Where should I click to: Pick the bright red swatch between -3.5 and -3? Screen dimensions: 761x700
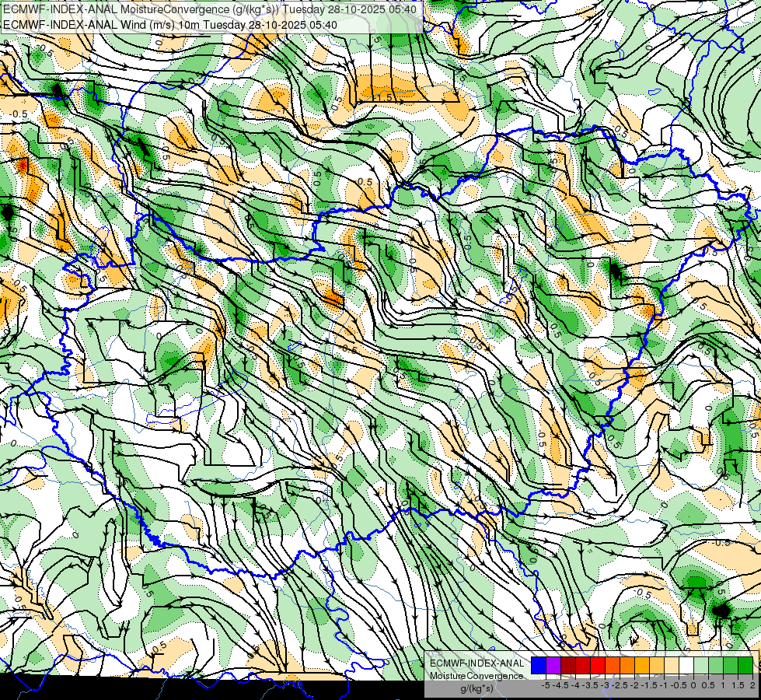coord(598,665)
